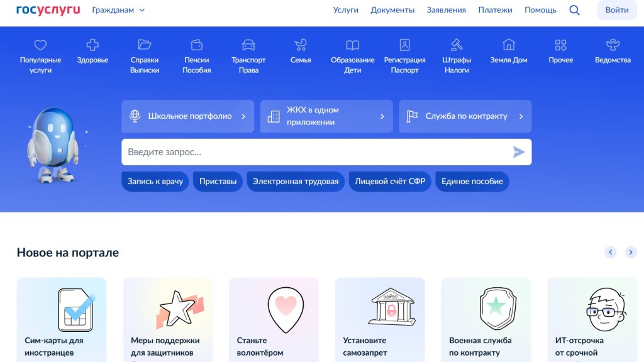Click the search magnifier in the header

[574, 10]
